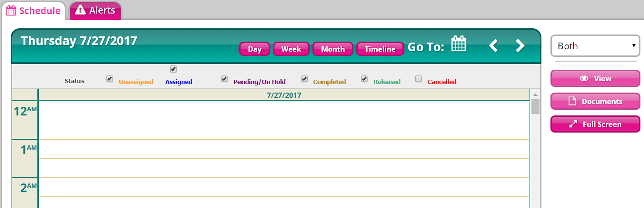Enable the Cancelled status checkbox
This screenshot has width=644, height=208.
coord(419,79)
